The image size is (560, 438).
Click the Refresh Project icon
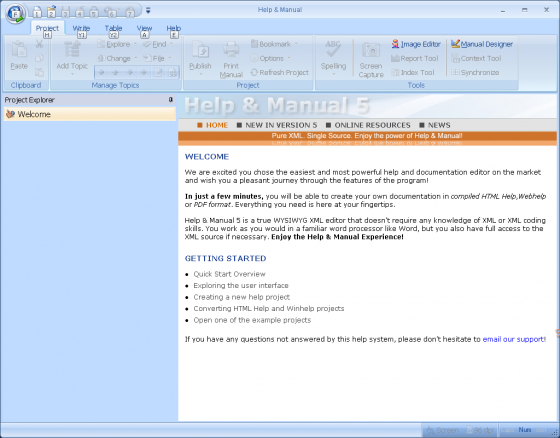[254, 73]
